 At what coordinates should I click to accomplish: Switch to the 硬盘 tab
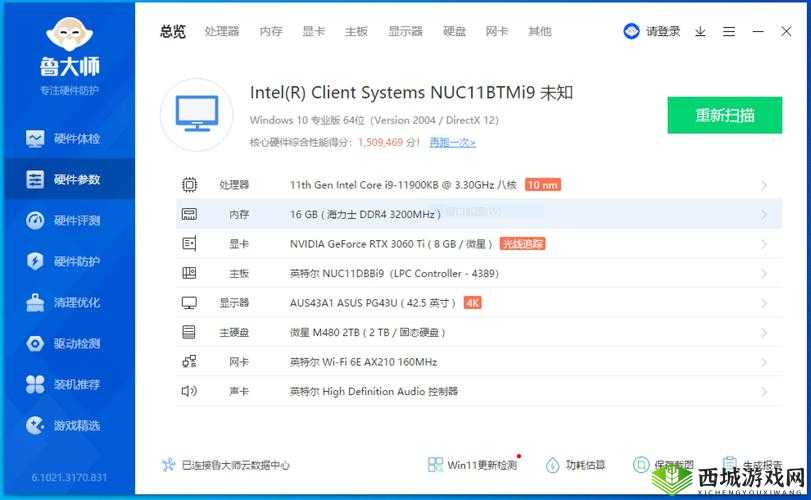(x=455, y=31)
